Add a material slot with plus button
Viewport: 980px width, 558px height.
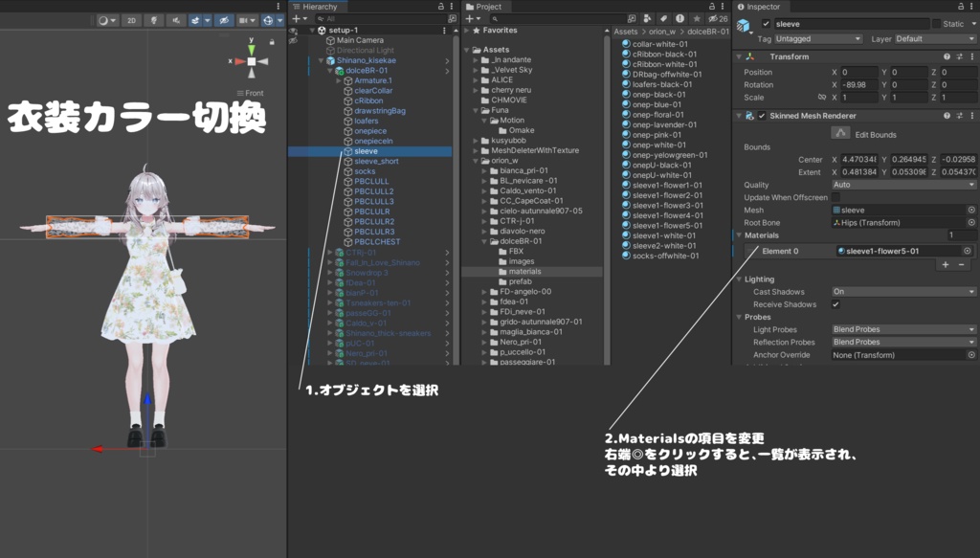[x=945, y=265]
